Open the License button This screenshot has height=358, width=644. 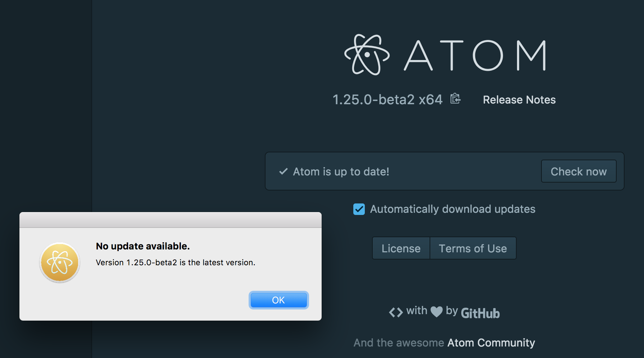[x=401, y=248]
